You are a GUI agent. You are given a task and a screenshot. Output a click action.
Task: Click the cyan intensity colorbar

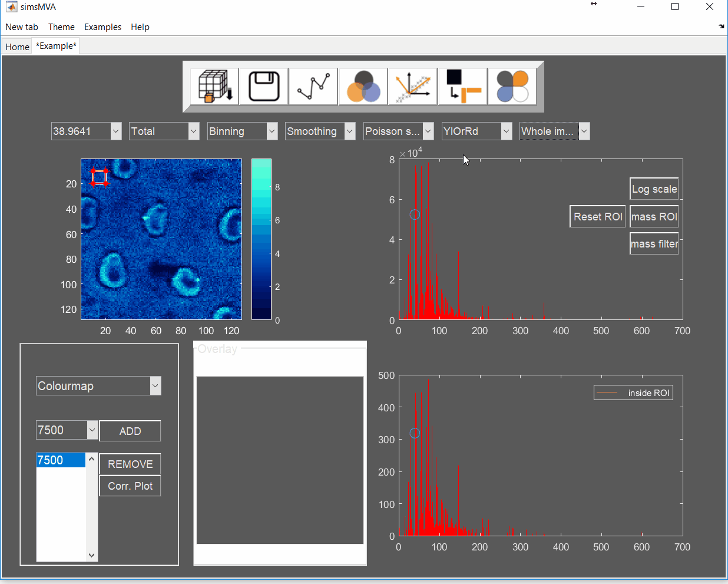(262, 239)
